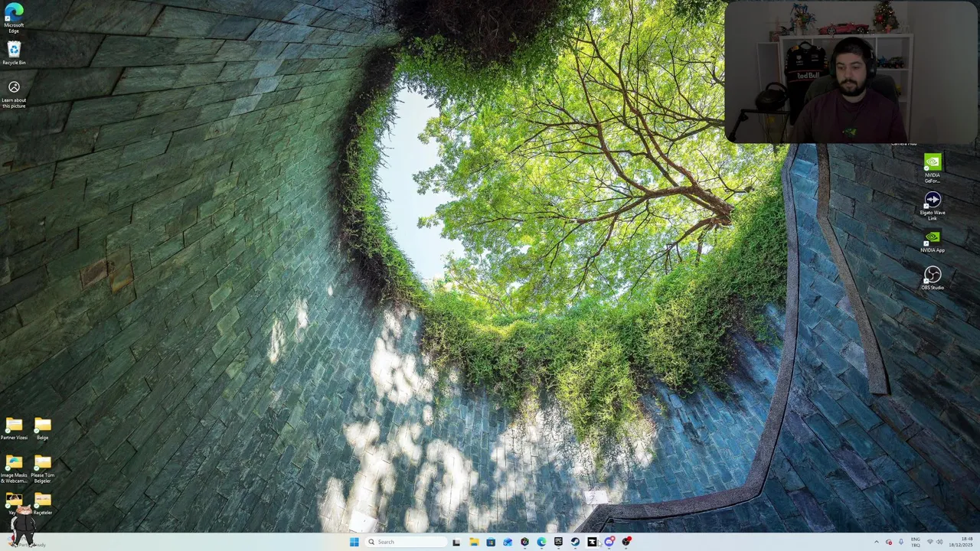Viewport: 980px width, 551px height.
Task: Open Steam from the taskbar
Action: [575, 542]
